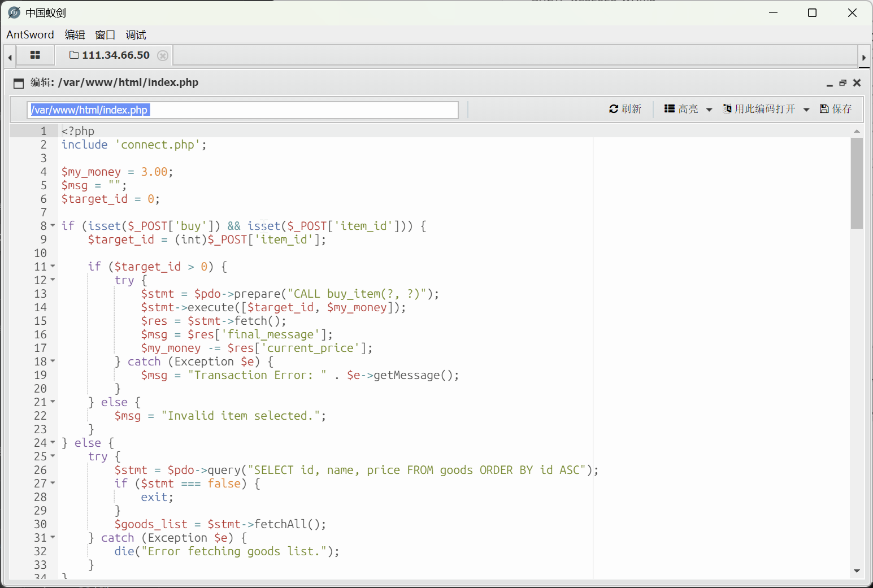Screen dimensions: 873x588
Task: Close the index.php editor panel
Action: (x=857, y=83)
